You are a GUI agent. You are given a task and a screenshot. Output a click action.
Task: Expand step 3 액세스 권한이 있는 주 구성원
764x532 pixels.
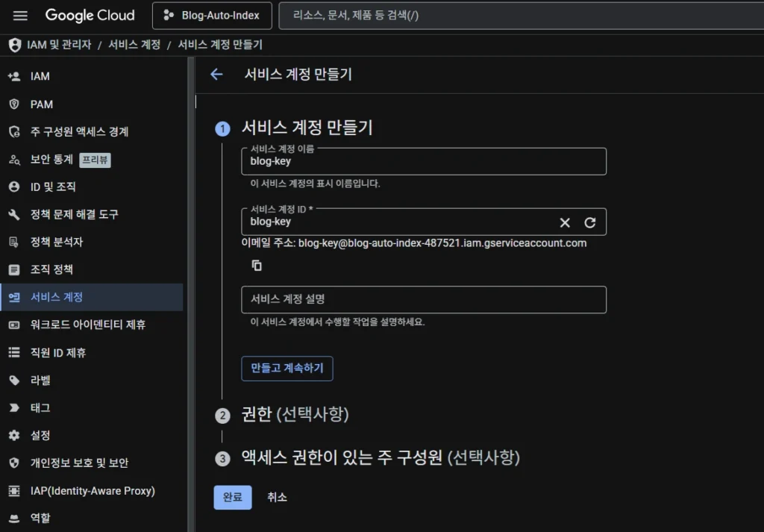[x=380, y=457]
